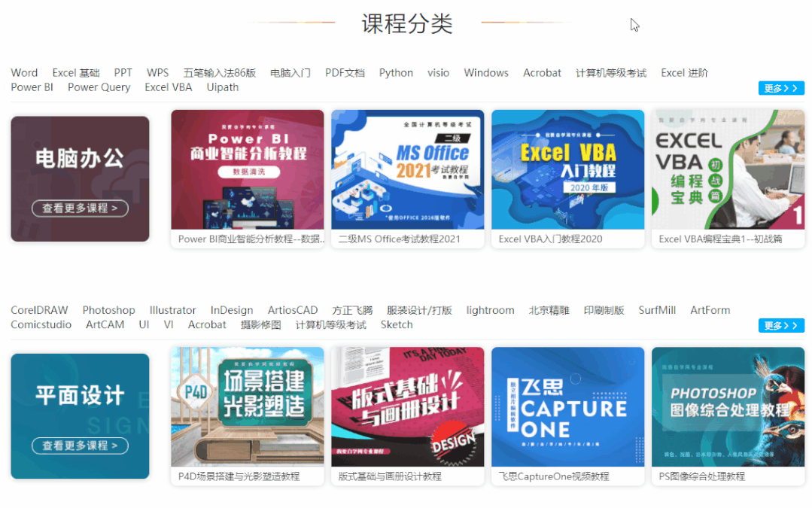812x508 pixels.
Task: Select the VI category link
Action: [169, 324]
